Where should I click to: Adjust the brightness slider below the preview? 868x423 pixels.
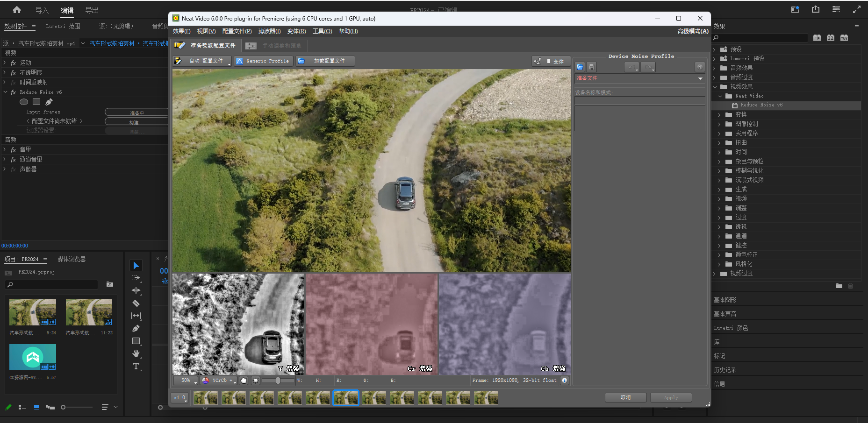coord(278,381)
